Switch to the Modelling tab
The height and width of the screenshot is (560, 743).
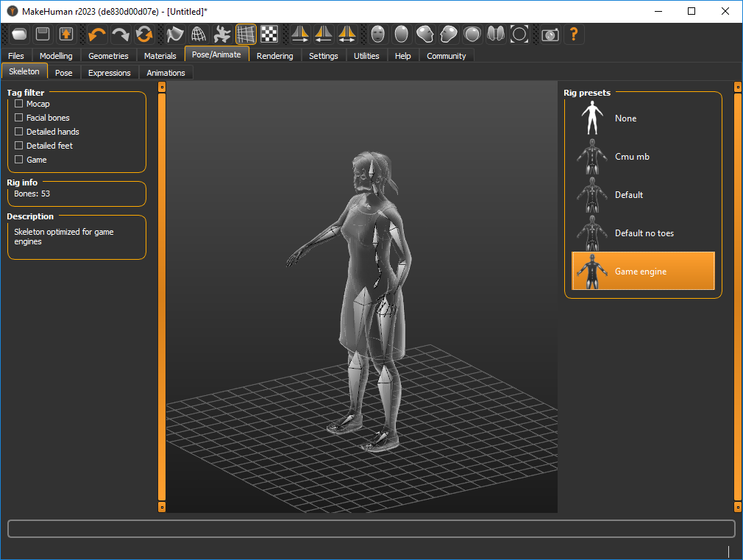pos(56,55)
